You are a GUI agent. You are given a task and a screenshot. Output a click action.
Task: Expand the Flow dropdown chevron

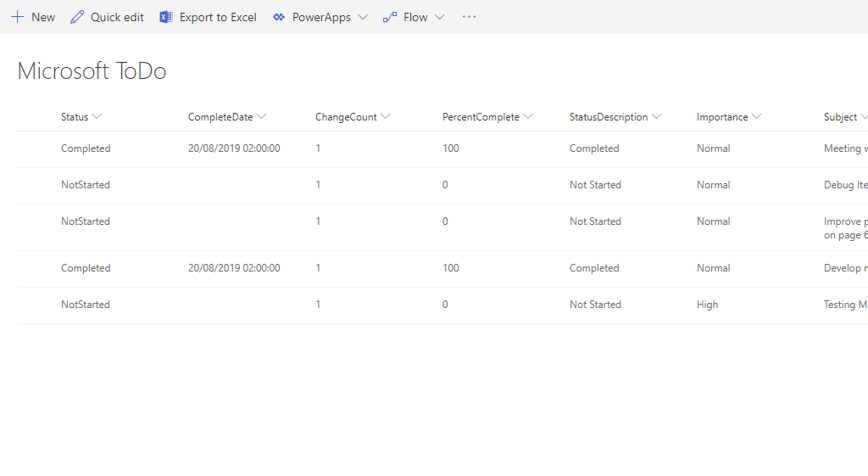439,17
